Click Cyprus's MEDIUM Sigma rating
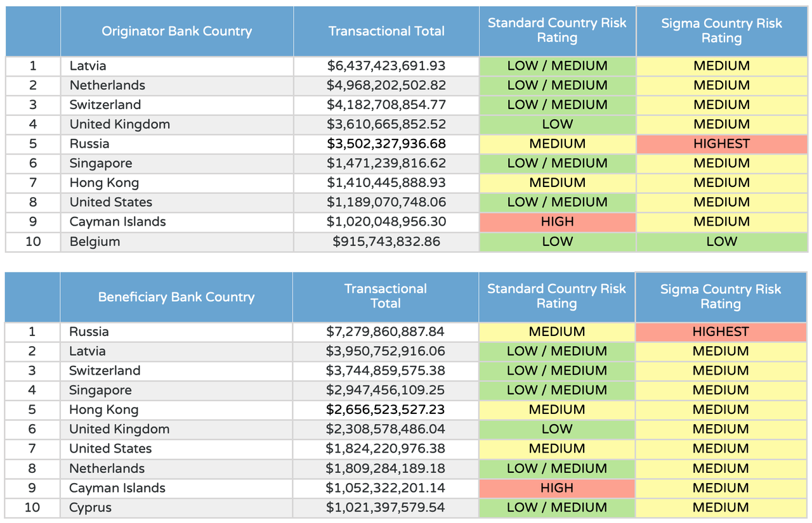This screenshot has width=812, height=523. pyautogui.click(x=721, y=508)
